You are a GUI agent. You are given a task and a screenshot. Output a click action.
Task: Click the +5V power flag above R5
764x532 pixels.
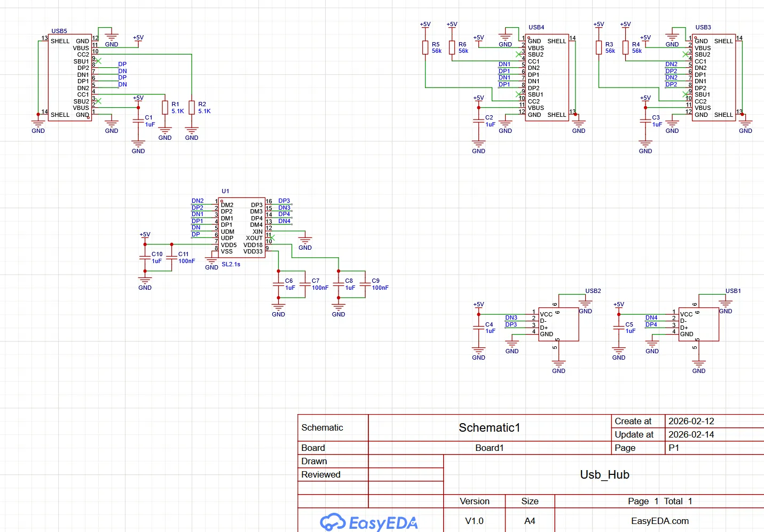tap(425, 25)
